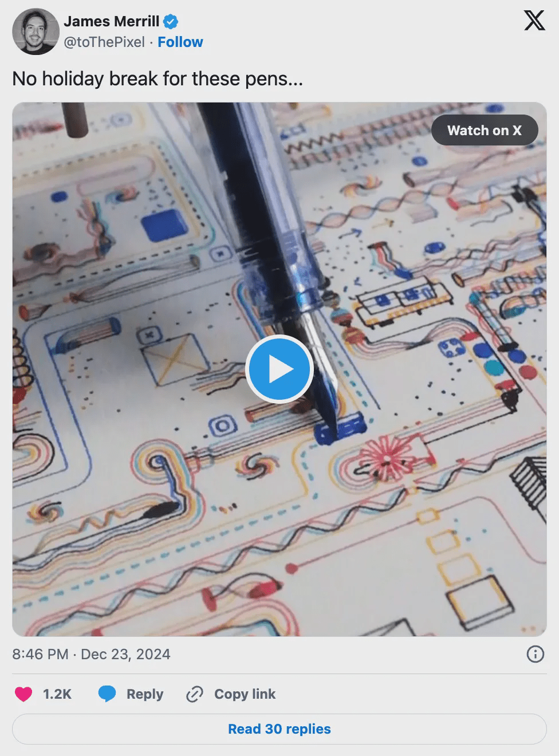The width and height of the screenshot is (559, 756).
Task: Click the chain link copy icon
Action: pos(195,694)
